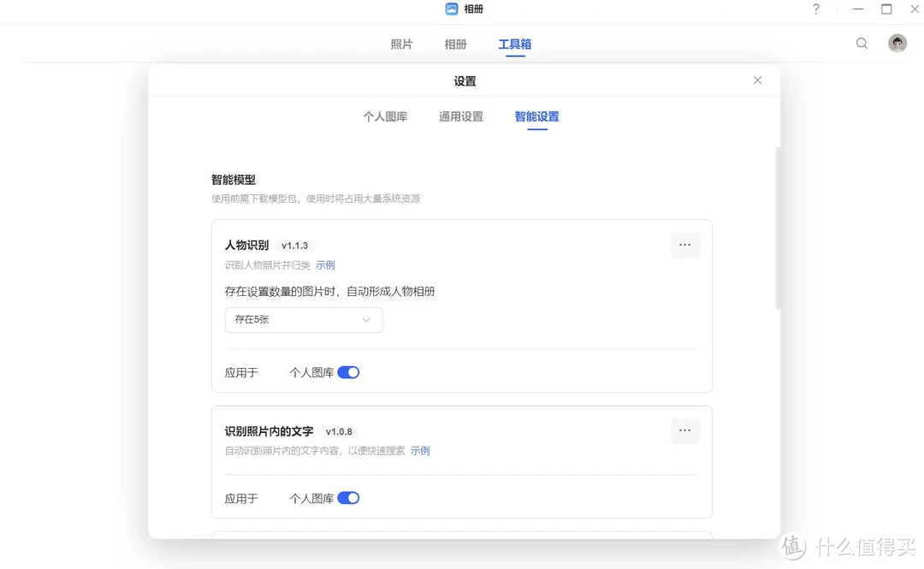Close the 设置 dialog
This screenshot has height=569, width=924.
click(x=757, y=80)
